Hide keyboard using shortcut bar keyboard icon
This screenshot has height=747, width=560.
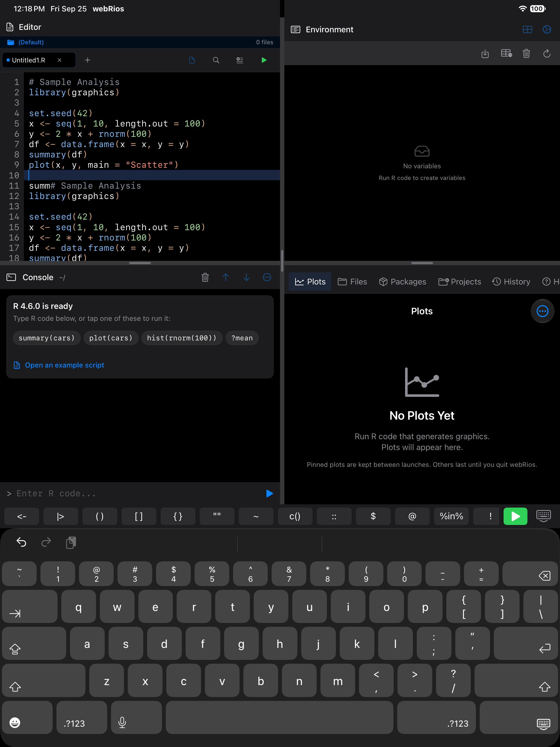pos(543,516)
